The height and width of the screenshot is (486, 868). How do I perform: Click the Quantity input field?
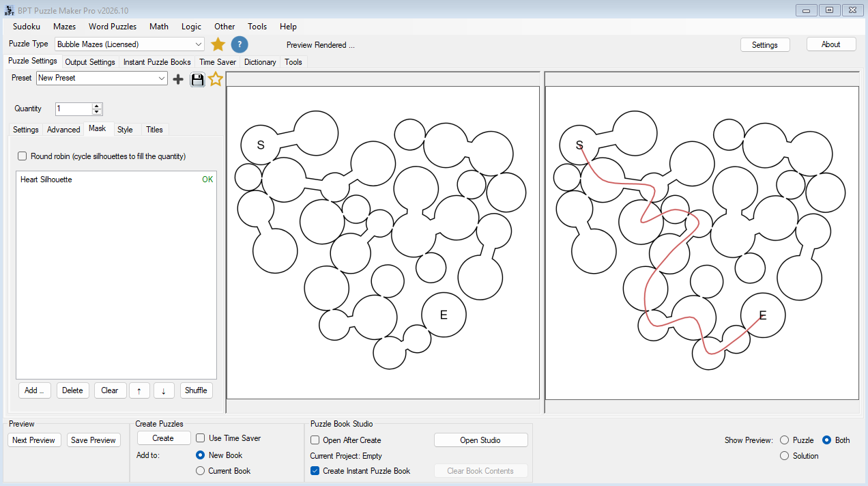[73, 109]
